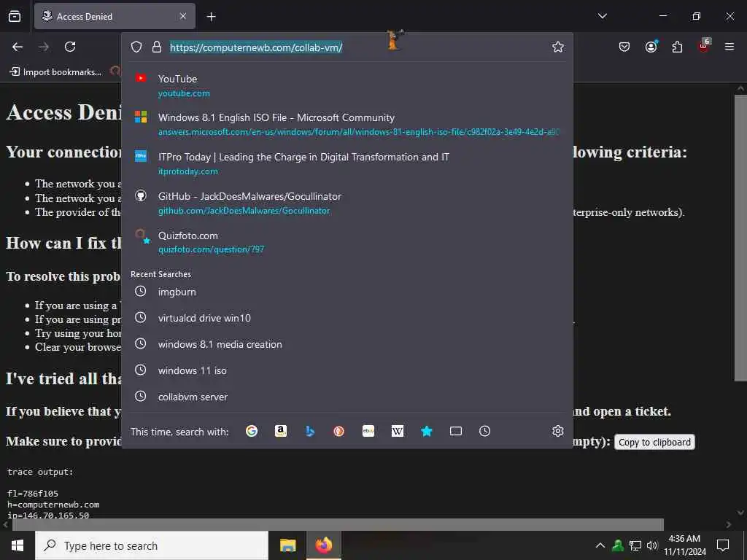Viewport: 747px width, 560px height.
Task: Click scroll right arrow on horizontal scrollbar
Action: click(x=729, y=524)
